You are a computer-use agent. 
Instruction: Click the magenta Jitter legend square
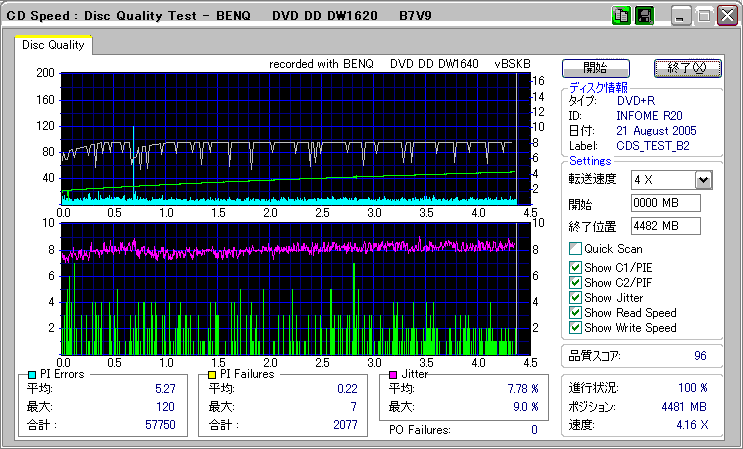[x=393, y=374]
